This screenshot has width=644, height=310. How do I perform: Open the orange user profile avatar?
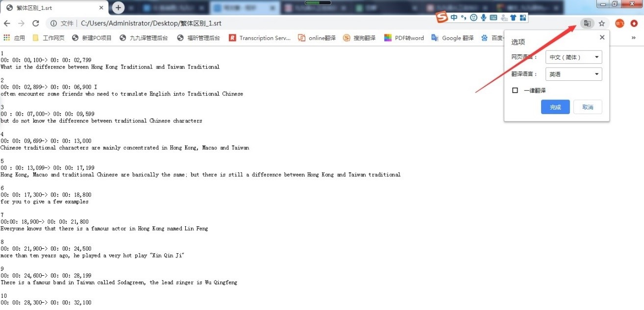point(619,24)
